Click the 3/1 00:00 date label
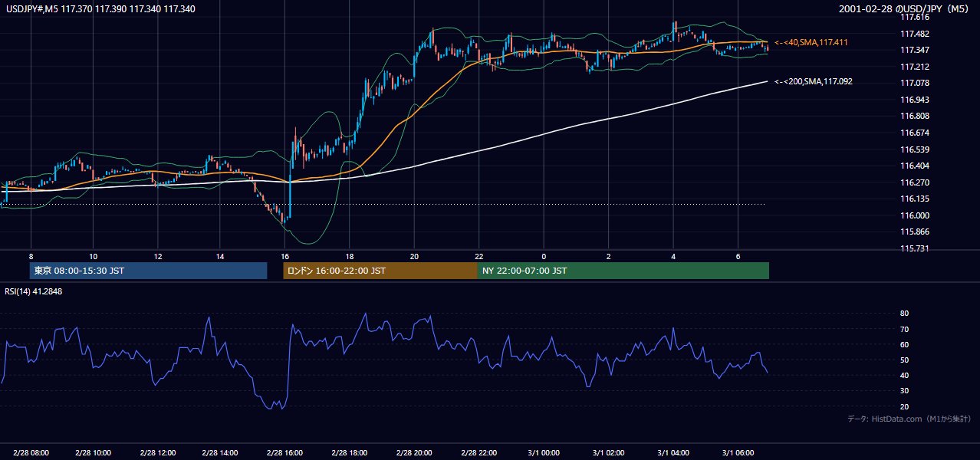 tap(544, 452)
